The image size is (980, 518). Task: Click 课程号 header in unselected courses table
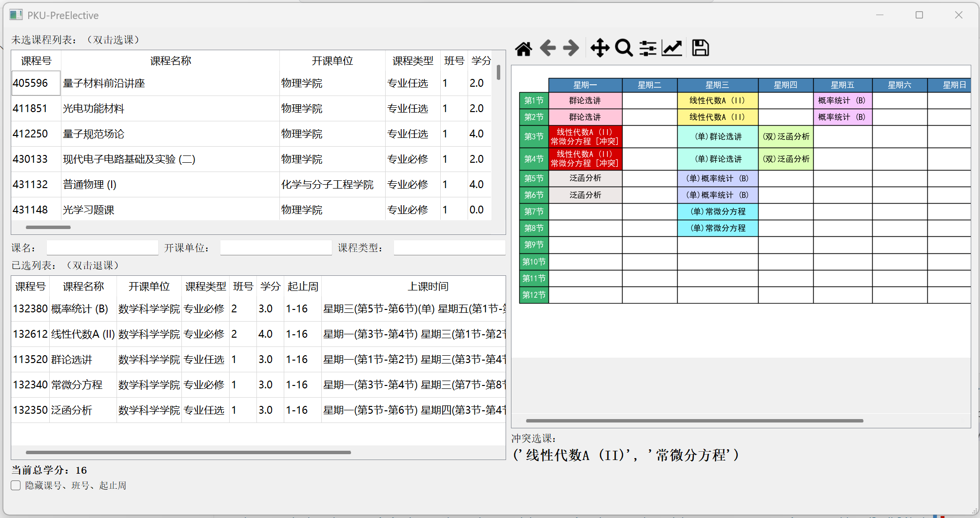[x=36, y=61]
